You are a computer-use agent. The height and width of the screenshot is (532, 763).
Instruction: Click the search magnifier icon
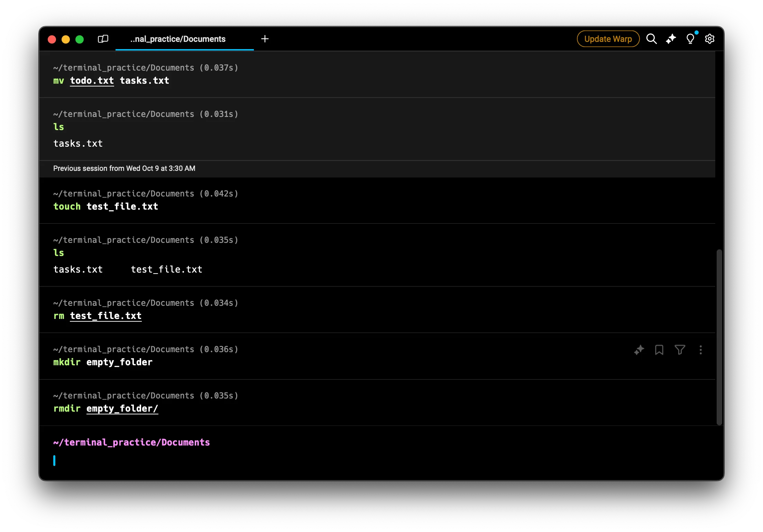click(651, 39)
